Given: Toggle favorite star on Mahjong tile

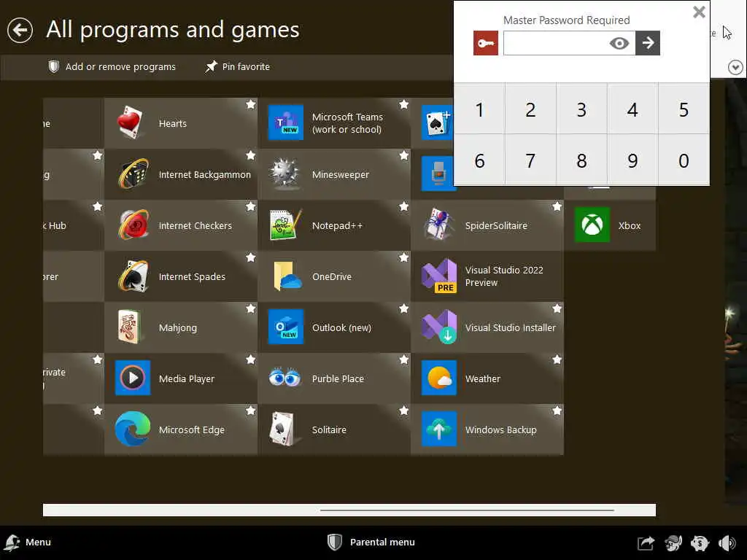Looking at the screenshot, I should point(251,308).
